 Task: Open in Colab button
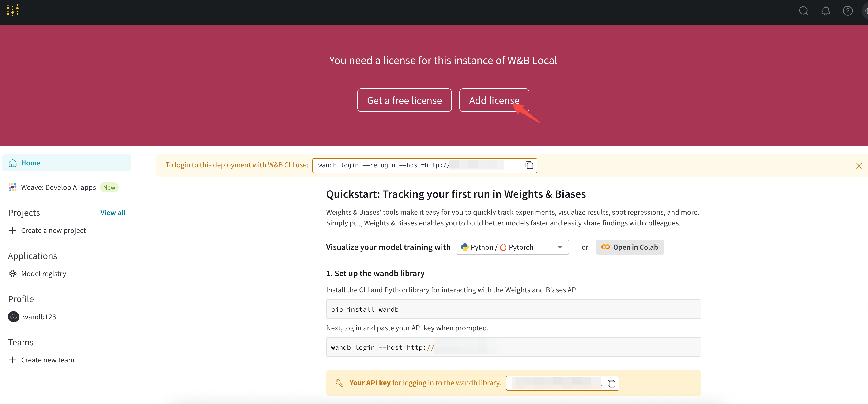[x=630, y=247]
